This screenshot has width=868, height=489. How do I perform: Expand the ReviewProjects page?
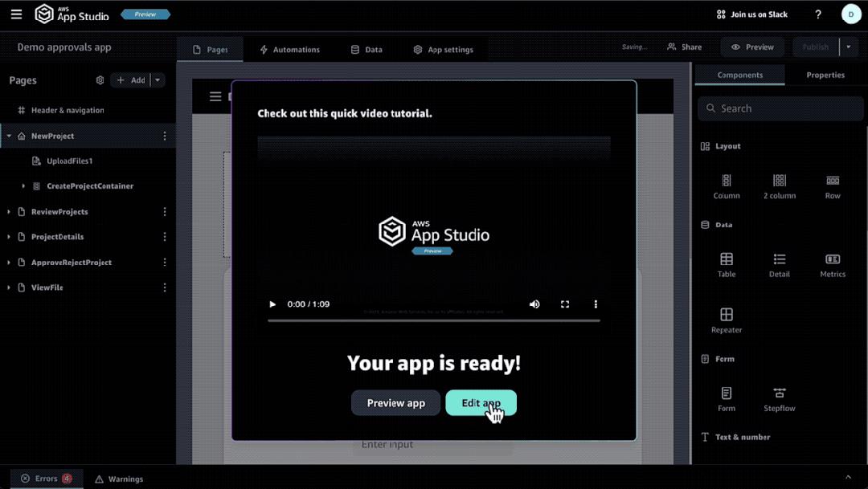click(9, 212)
